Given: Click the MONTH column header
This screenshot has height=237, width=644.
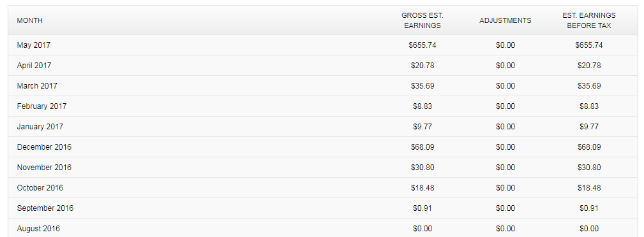Looking at the screenshot, I should pos(29,20).
